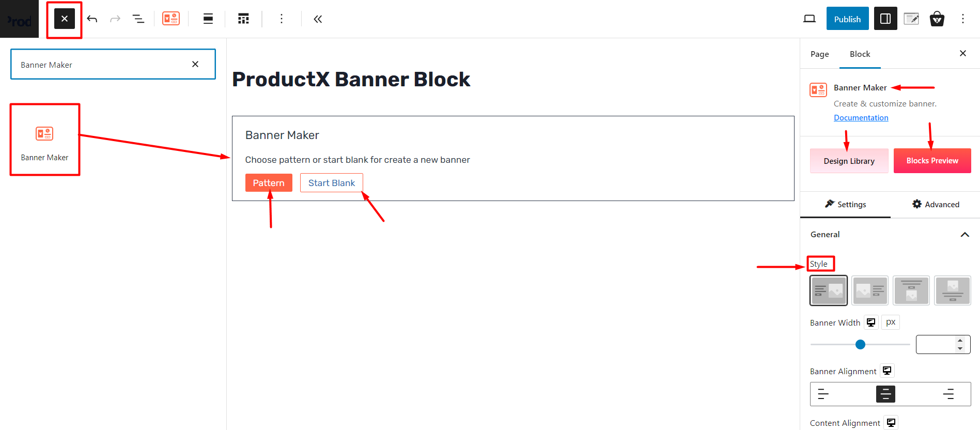Adjust the Banner Width slider
The height and width of the screenshot is (430, 980).
[860, 344]
